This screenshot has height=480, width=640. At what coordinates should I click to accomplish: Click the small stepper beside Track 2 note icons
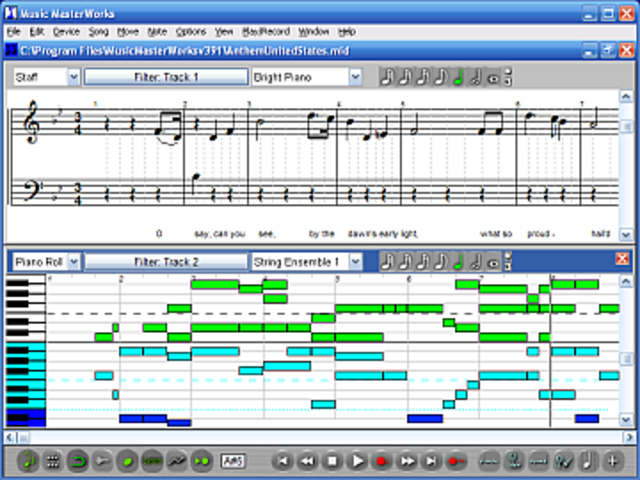(508, 262)
